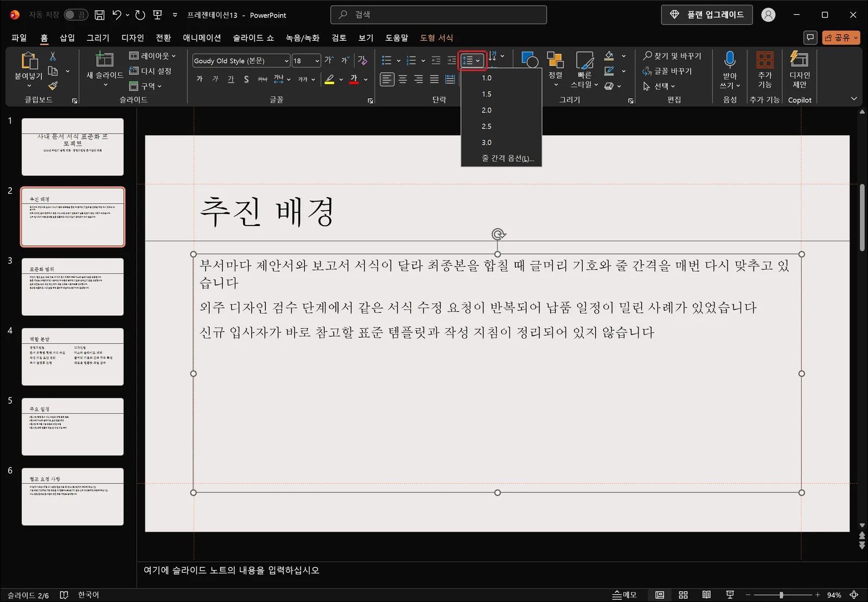Toggle bold 가 formatting

tap(200, 79)
